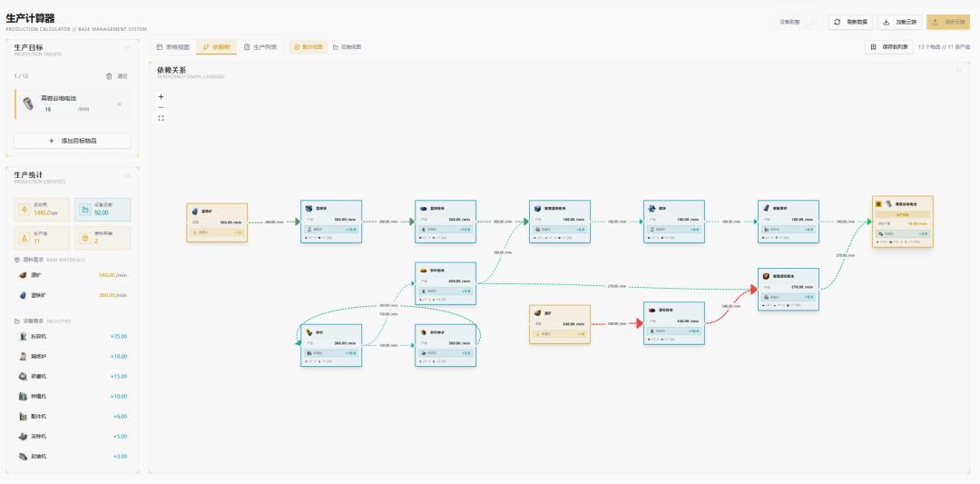The height and width of the screenshot is (484, 980).
Task: Click the save icon on save-to-list button
Action: point(873,47)
